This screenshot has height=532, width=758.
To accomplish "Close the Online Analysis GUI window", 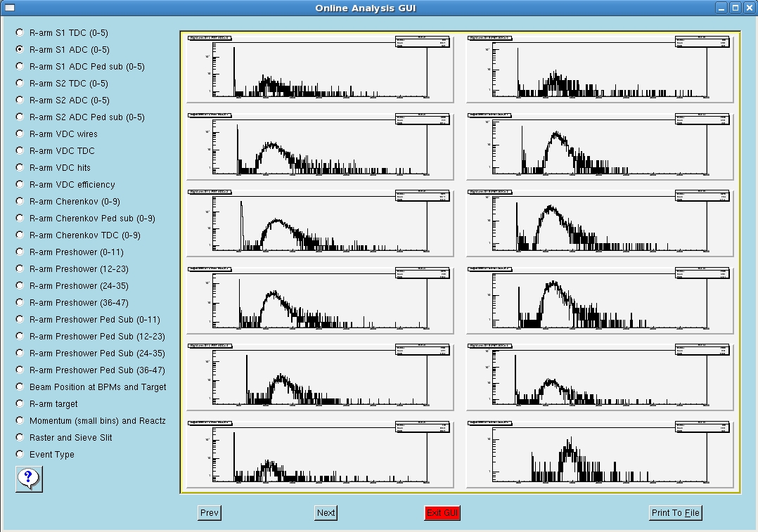I will pyautogui.click(x=748, y=8).
